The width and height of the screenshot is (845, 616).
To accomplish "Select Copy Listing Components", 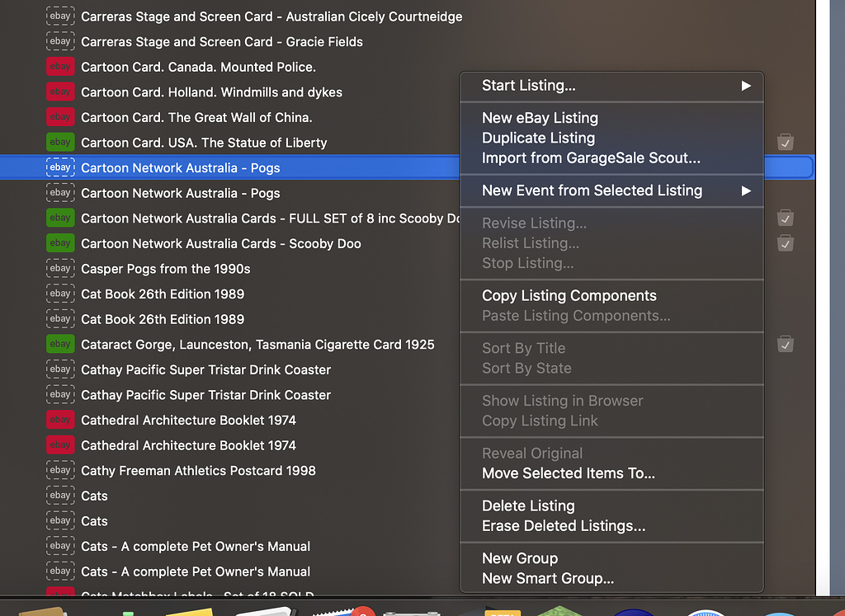I will [x=569, y=295].
